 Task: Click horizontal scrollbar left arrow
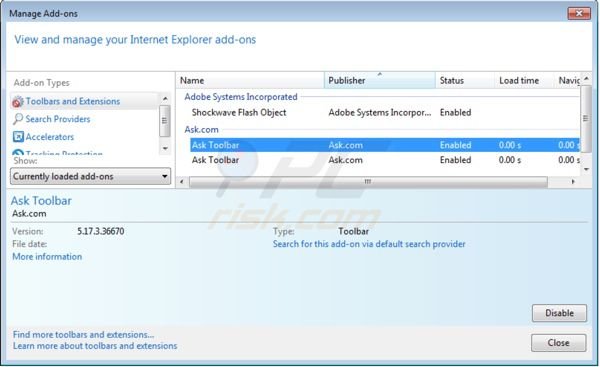click(182, 182)
